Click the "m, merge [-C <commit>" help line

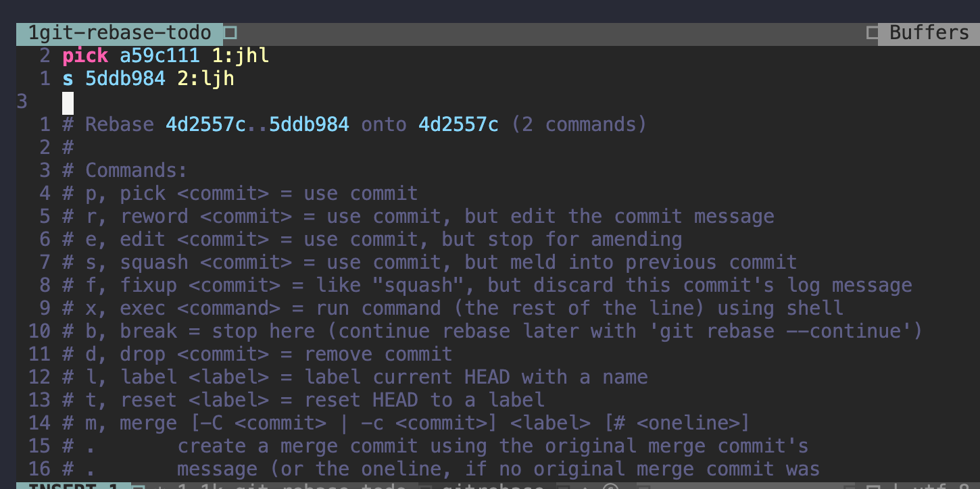click(x=407, y=423)
